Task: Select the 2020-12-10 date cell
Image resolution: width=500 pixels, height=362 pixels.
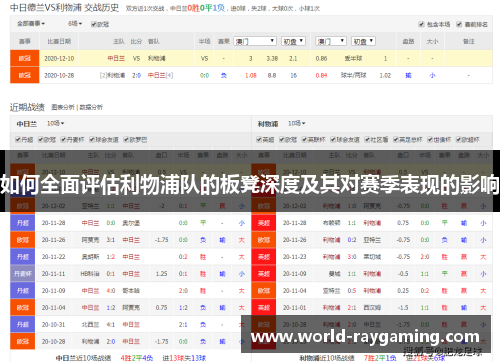Action: click(x=59, y=58)
